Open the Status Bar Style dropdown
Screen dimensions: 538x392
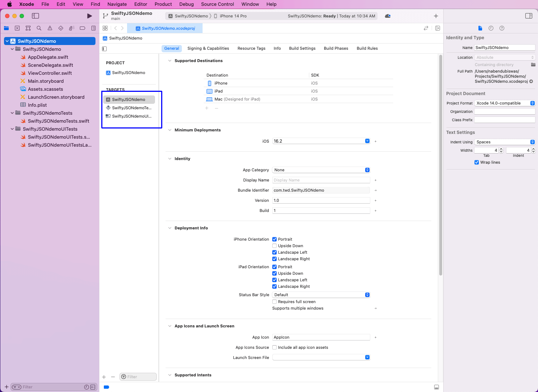(321, 295)
